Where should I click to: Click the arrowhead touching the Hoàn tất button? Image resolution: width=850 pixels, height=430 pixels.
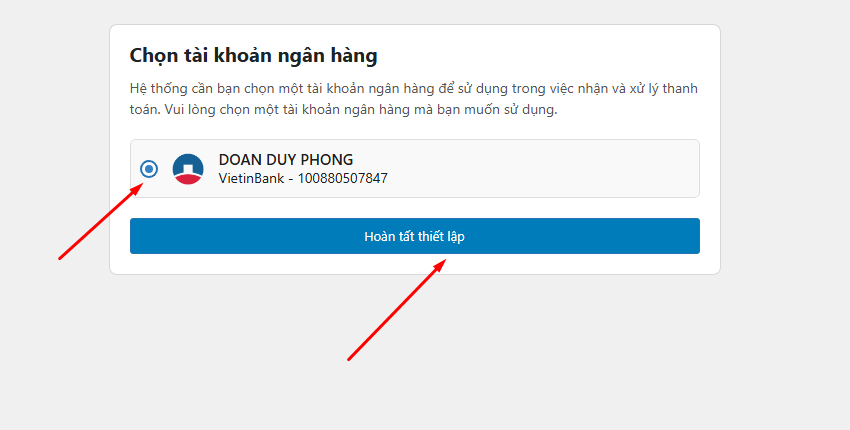click(x=439, y=266)
